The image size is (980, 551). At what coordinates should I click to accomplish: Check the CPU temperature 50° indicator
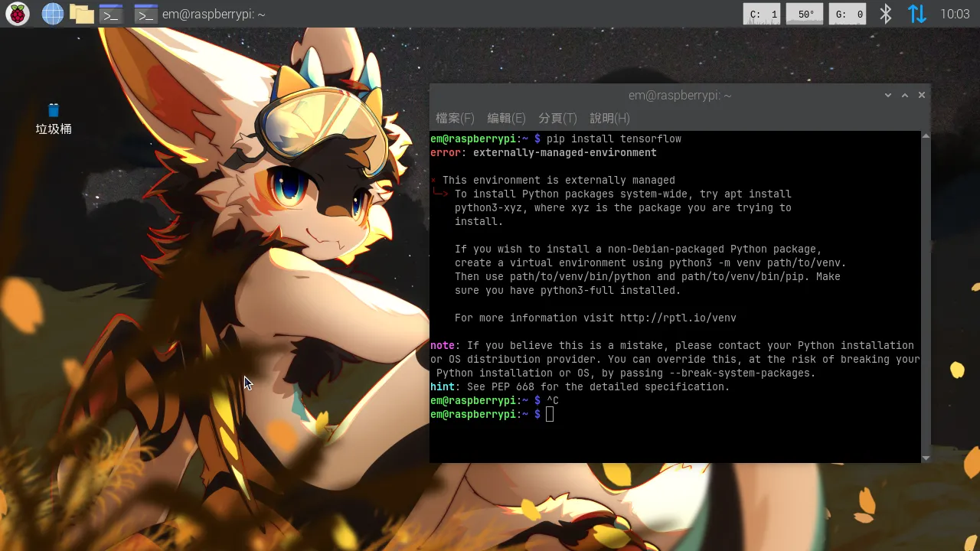click(x=805, y=14)
